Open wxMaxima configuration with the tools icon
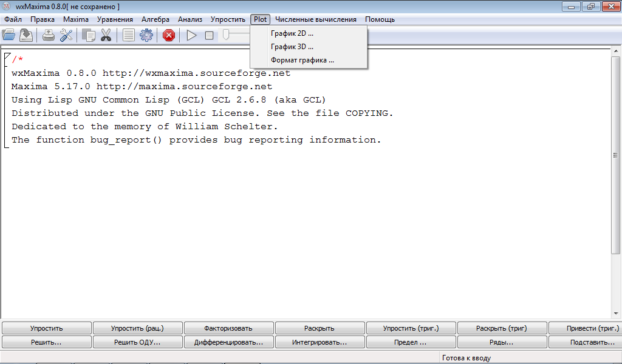Screen dimensions: 622x364 66,35
